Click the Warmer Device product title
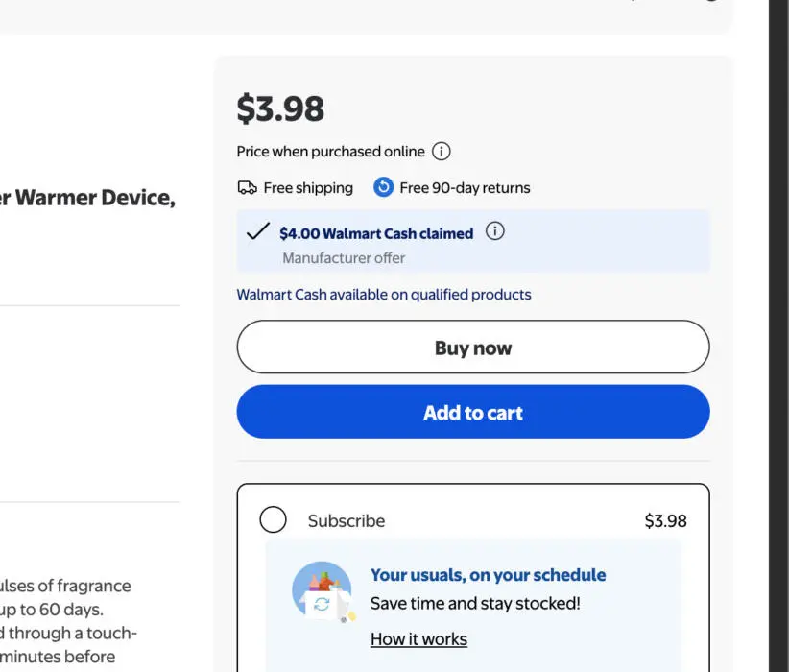The height and width of the screenshot is (672, 789). (87, 198)
